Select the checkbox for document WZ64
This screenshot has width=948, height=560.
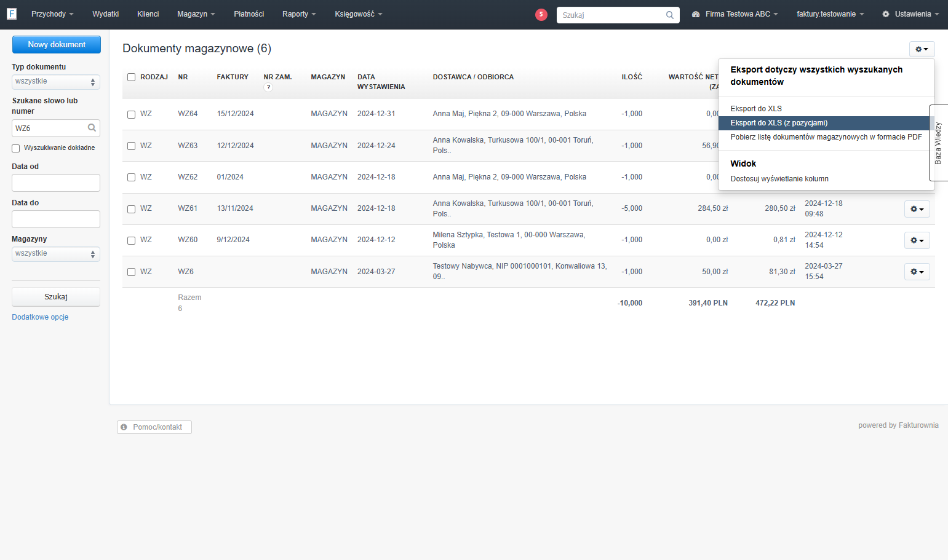(x=131, y=114)
